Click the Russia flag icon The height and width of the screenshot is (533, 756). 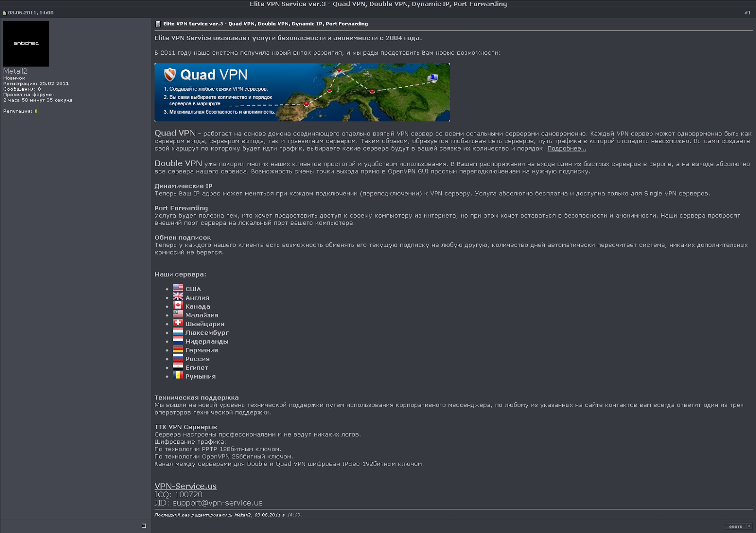[178, 357]
